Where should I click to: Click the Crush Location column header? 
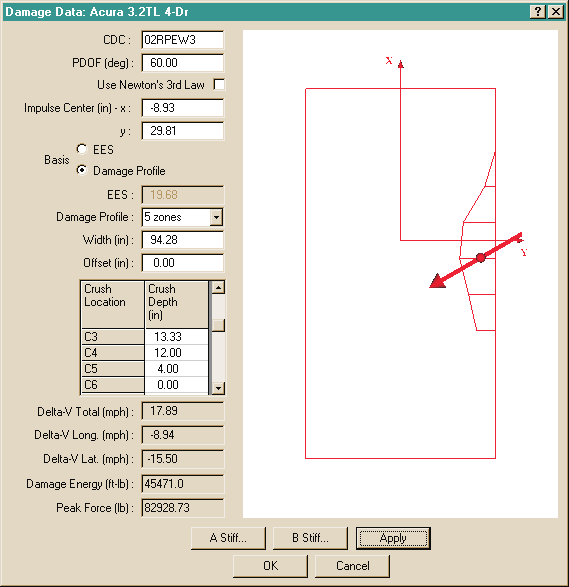tap(113, 305)
